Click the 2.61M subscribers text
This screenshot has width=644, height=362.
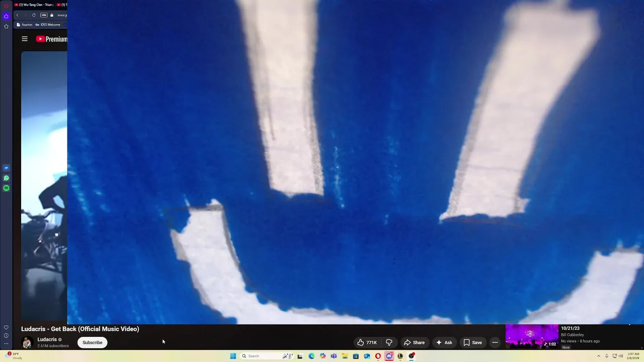(53, 346)
